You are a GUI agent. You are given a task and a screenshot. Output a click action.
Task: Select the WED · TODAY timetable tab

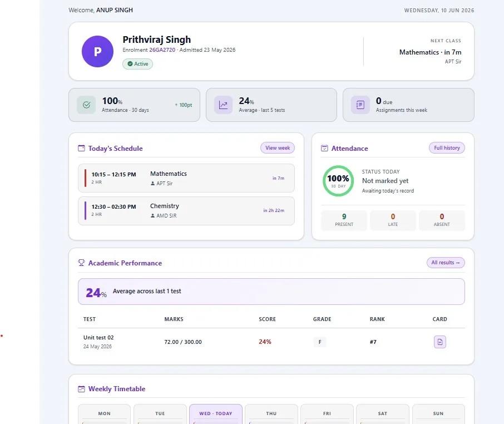216,414
